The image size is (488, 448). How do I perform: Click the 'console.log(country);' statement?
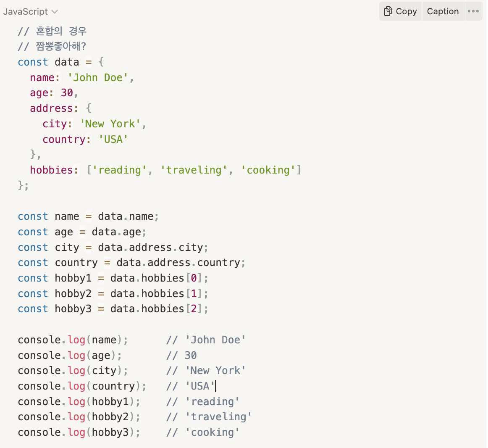pyautogui.click(x=82, y=386)
